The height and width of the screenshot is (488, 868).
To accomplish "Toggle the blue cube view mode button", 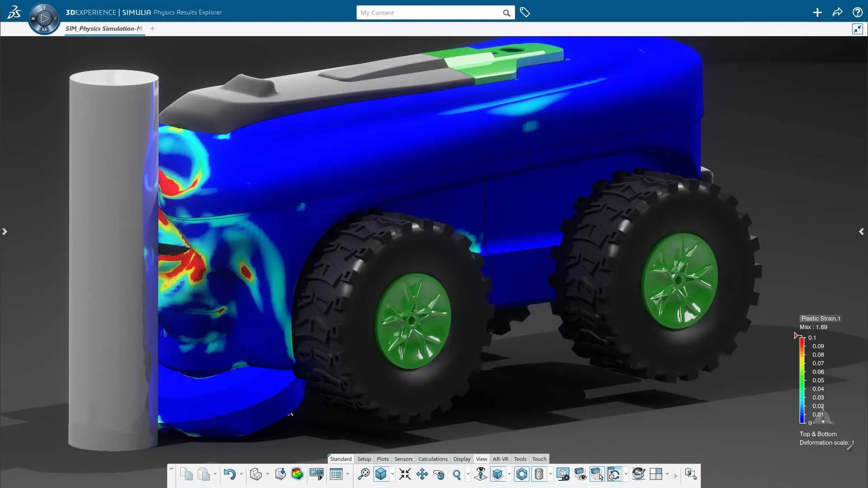I will tap(381, 474).
